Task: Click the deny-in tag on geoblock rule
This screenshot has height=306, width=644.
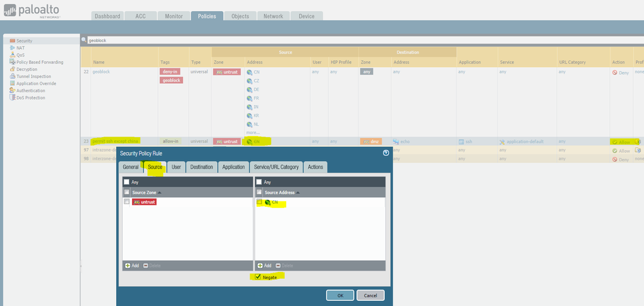Action: 170,72
